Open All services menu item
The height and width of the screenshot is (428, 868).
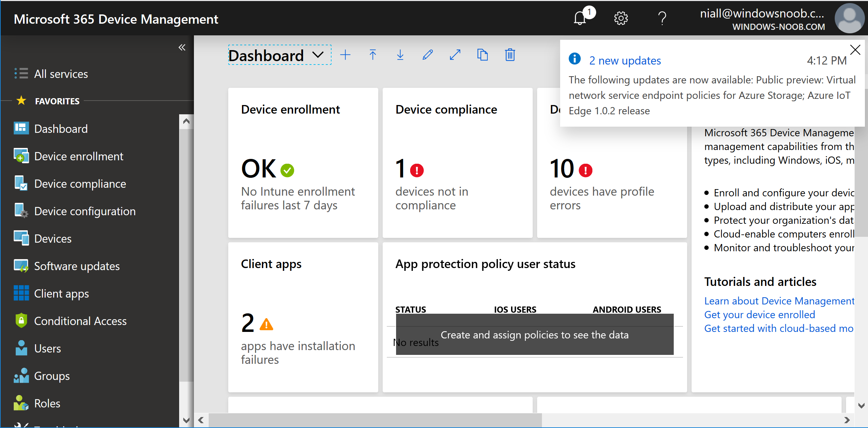(x=61, y=74)
